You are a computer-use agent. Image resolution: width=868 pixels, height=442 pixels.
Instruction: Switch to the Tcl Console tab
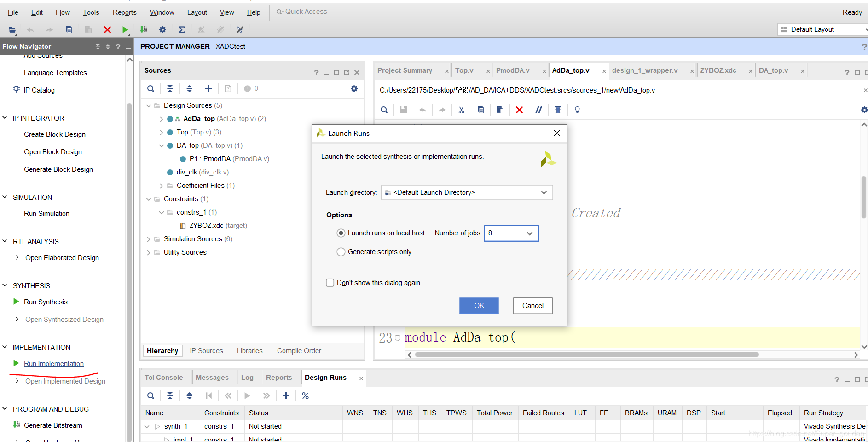[x=163, y=378]
